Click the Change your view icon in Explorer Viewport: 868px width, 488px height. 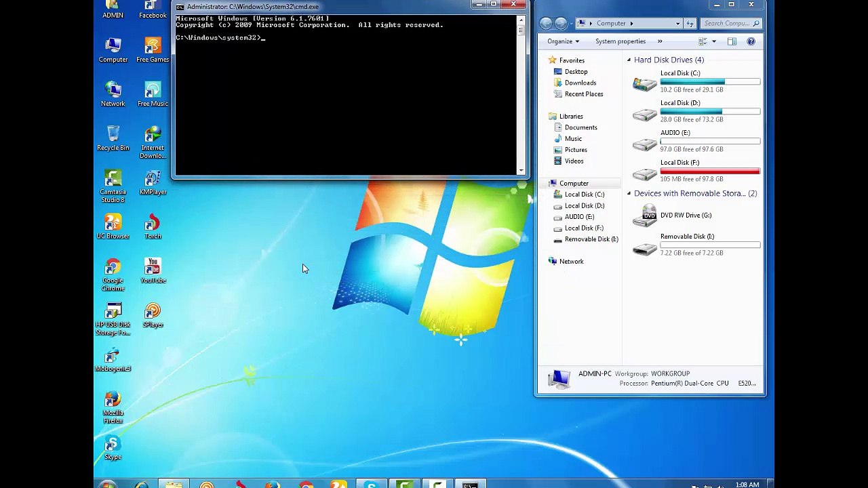click(703, 41)
